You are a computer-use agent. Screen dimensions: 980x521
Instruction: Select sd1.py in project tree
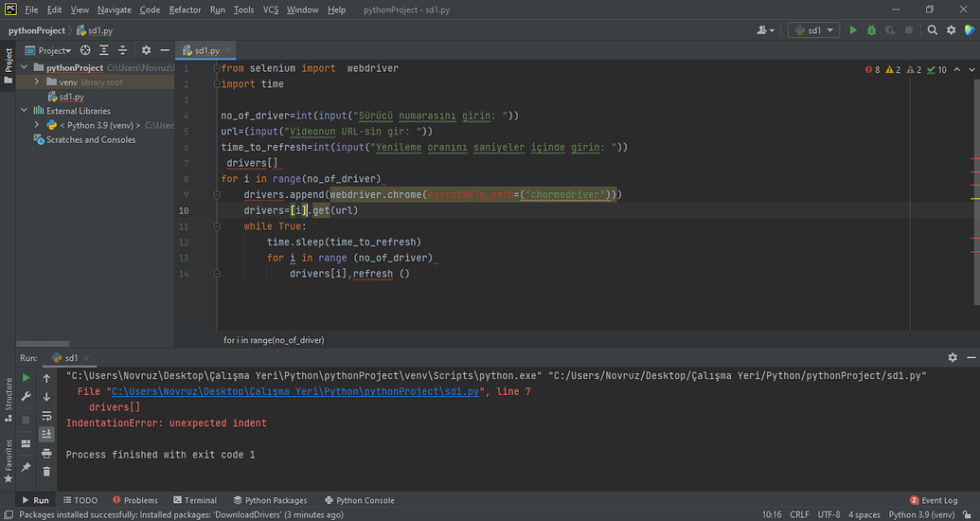(71, 97)
